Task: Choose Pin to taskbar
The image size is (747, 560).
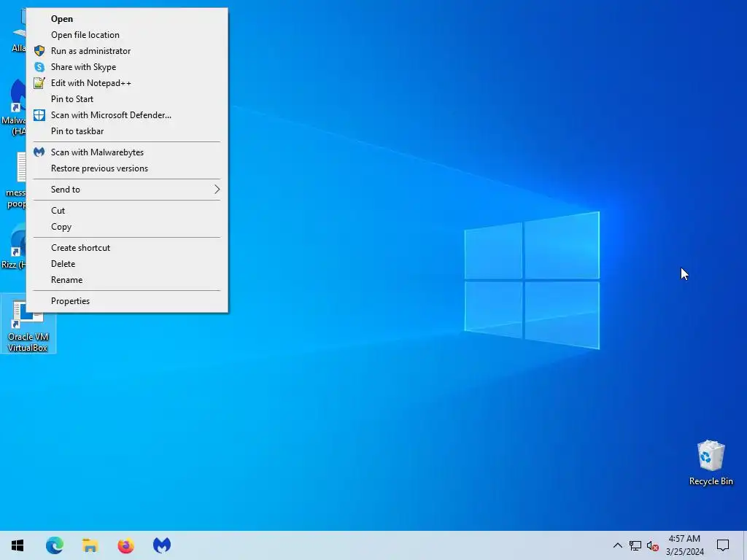Action: pyautogui.click(x=127, y=131)
